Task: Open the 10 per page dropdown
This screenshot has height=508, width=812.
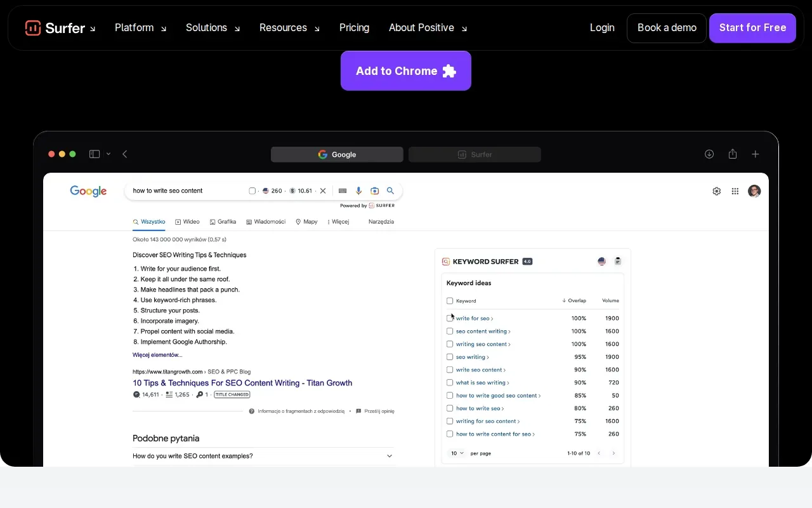Action: click(457, 453)
